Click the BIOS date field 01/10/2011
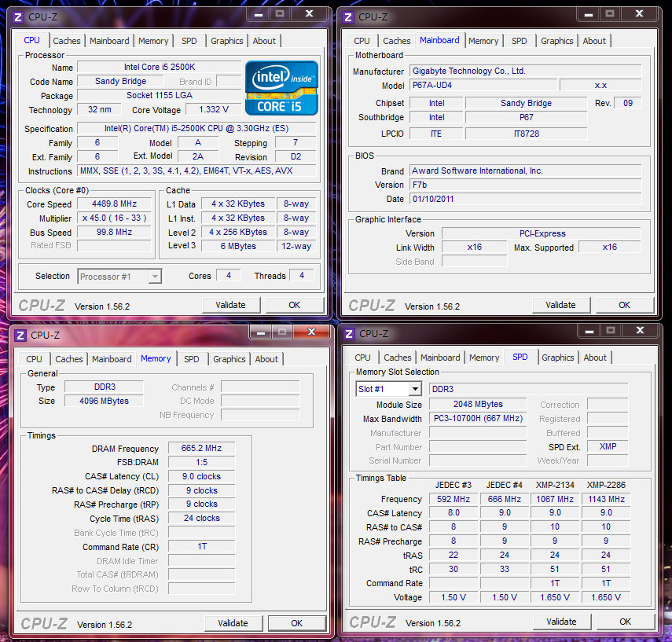 [x=526, y=199]
